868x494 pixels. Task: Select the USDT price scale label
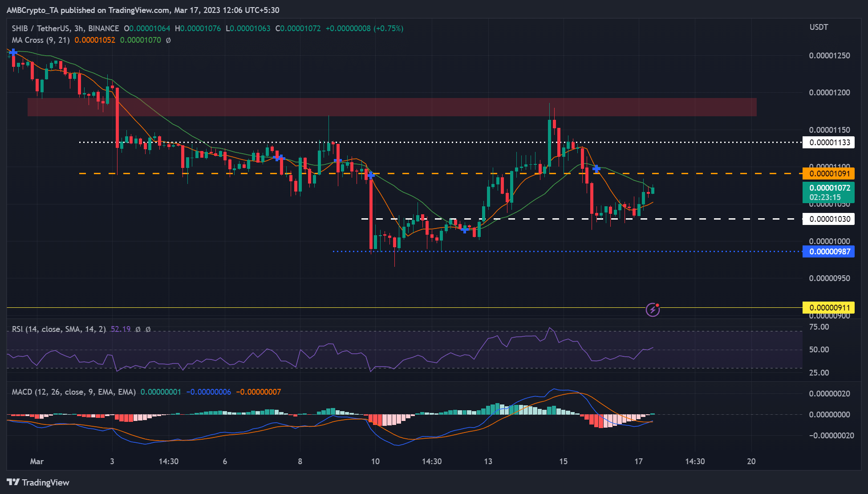(x=818, y=27)
